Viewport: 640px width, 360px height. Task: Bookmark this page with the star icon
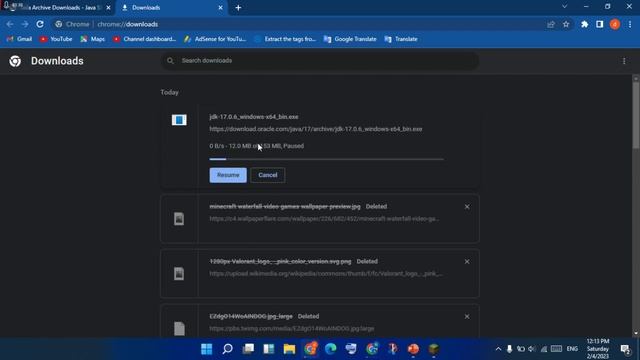566,24
